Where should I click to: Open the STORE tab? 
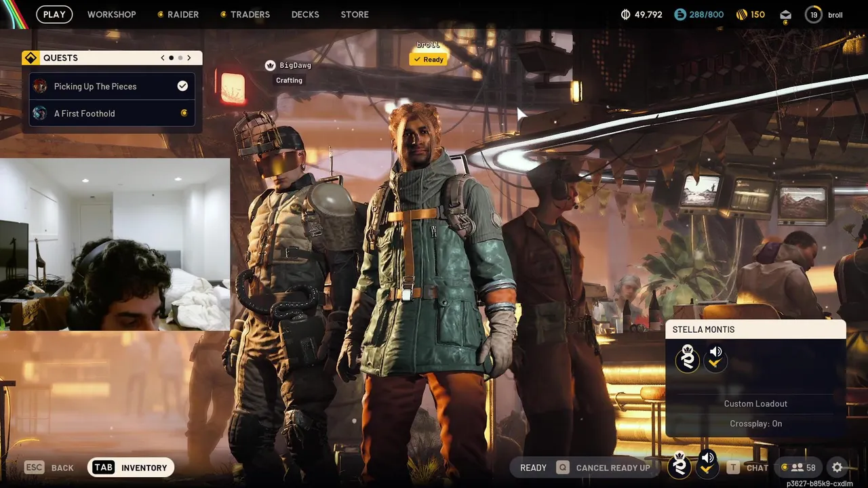[355, 14]
